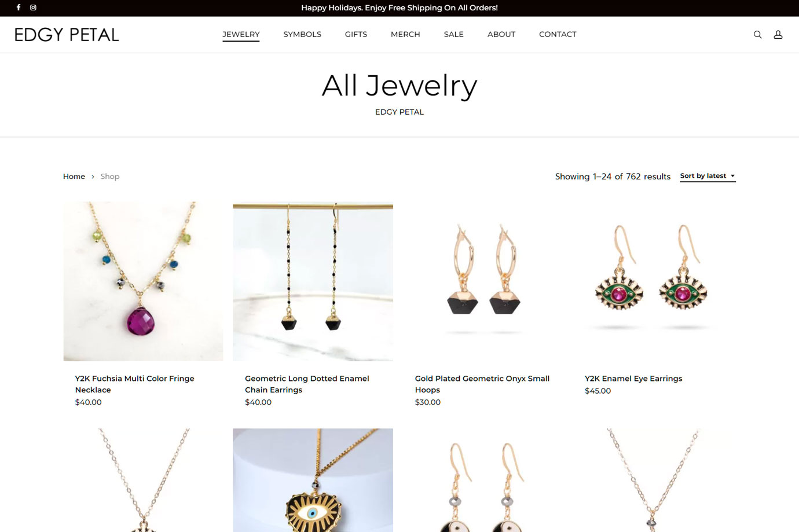Open the Facebook social icon

19,8
